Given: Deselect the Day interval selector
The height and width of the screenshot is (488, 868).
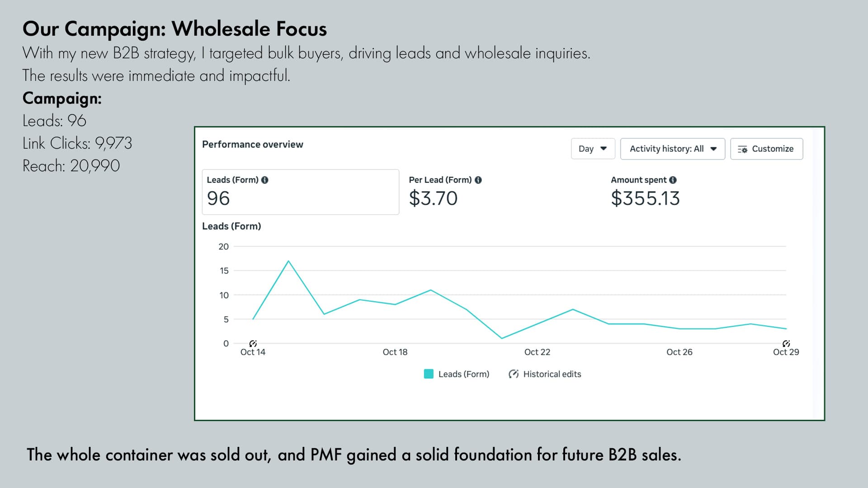Looking at the screenshot, I should point(593,148).
